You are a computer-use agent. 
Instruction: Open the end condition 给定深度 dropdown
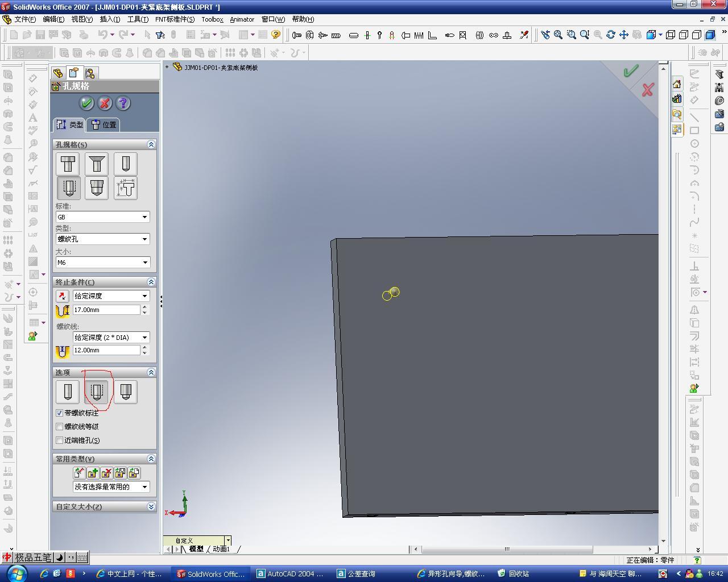[111, 296]
